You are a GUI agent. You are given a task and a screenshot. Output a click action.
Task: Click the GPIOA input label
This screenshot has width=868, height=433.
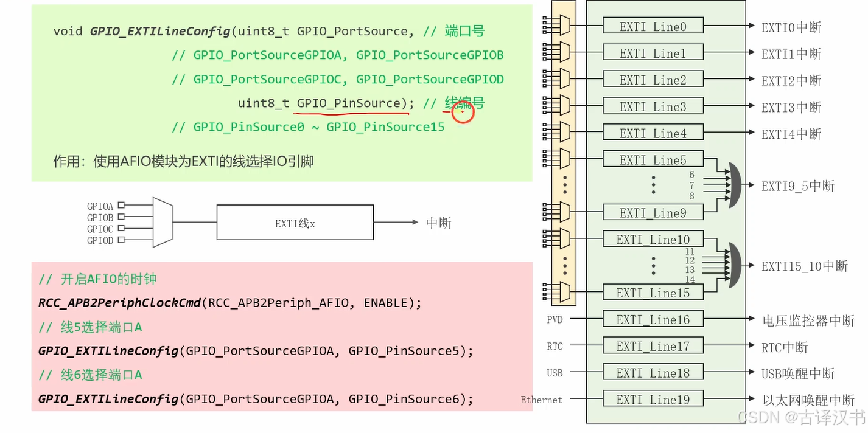click(x=100, y=206)
